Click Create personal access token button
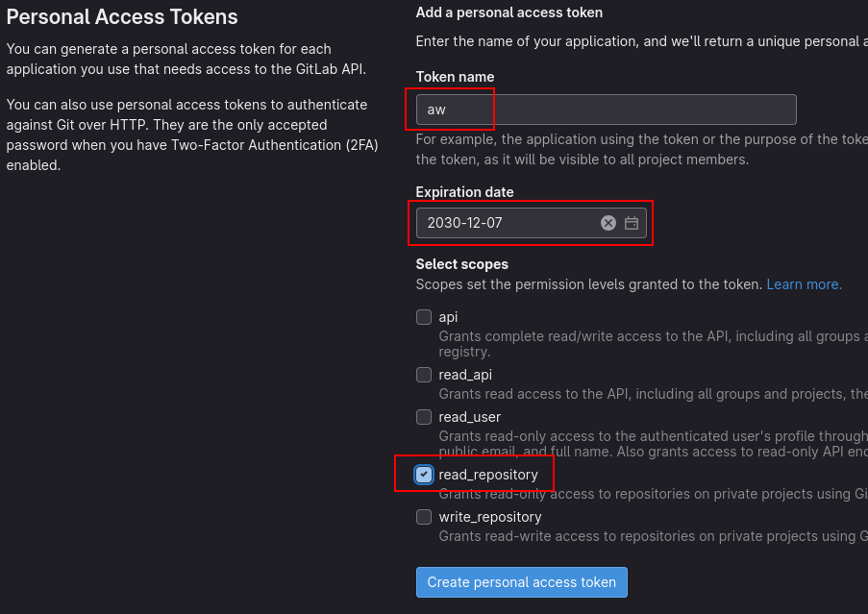This screenshot has height=614, width=868. click(x=521, y=582)
